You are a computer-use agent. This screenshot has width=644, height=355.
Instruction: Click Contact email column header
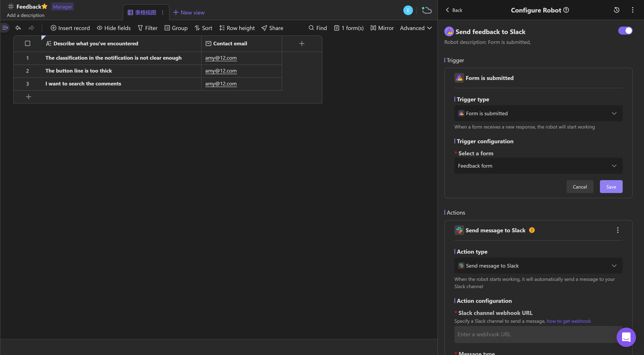pyautogui.click(x=242, y=44)
